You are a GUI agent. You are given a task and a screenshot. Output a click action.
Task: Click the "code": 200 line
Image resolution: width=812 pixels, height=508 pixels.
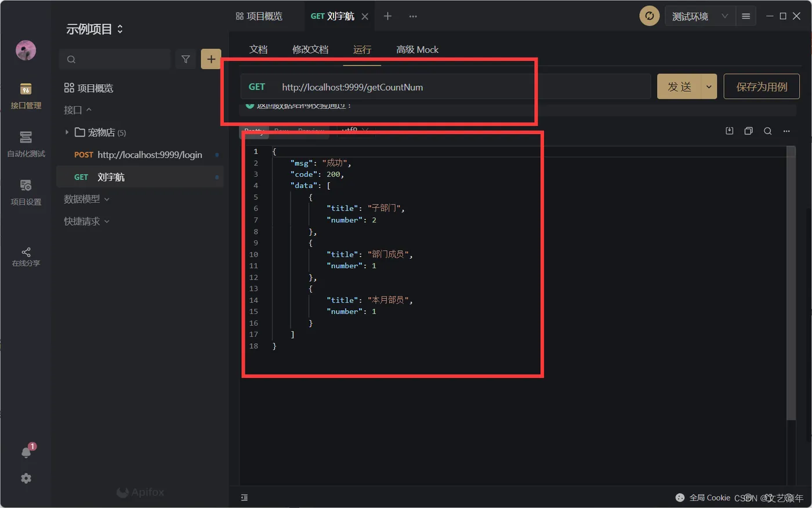(317, 174)
